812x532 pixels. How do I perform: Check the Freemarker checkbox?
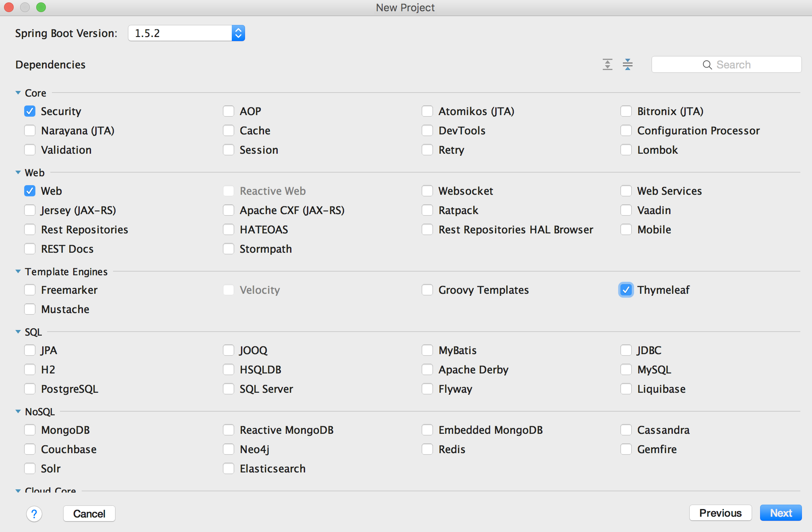(30, 290)
